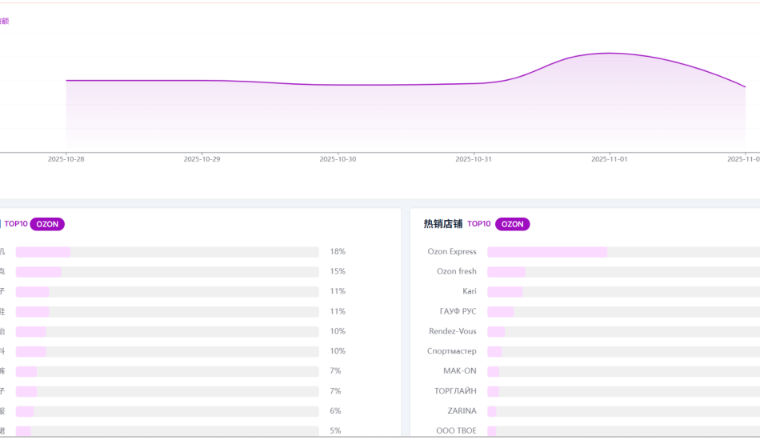Click the bar showing 18%
The image size is (760, 440).
43,252
